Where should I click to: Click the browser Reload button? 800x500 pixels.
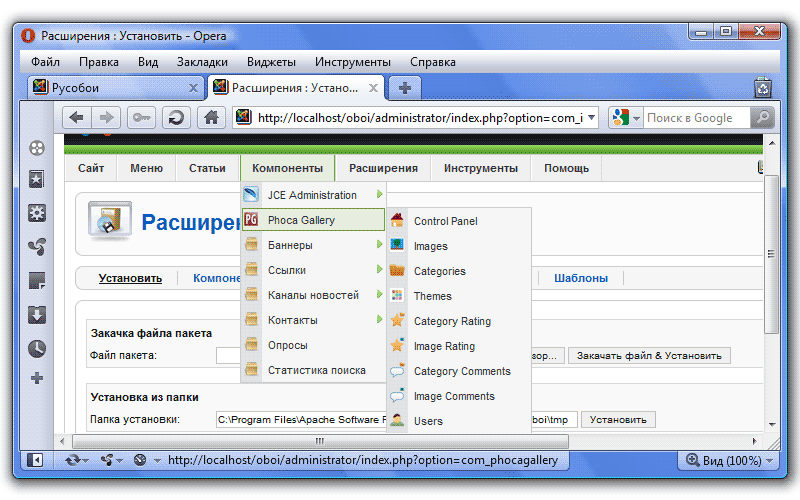(x=176, y=118)
